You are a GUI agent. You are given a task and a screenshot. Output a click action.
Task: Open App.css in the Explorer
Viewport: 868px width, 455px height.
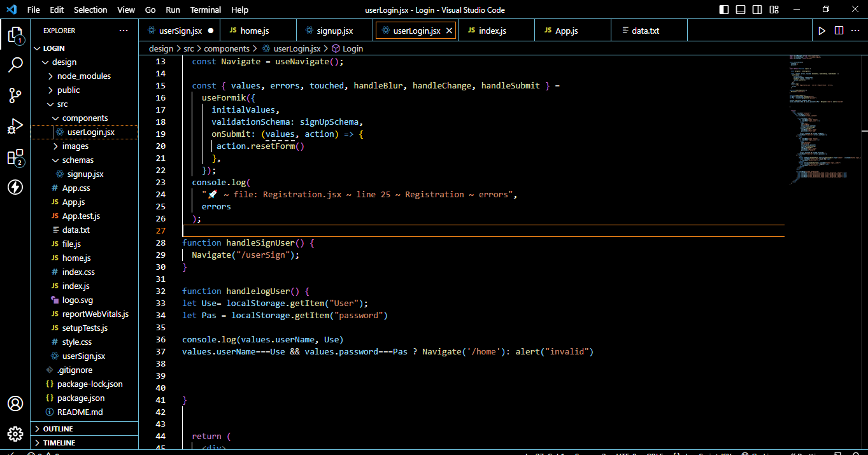84,188
